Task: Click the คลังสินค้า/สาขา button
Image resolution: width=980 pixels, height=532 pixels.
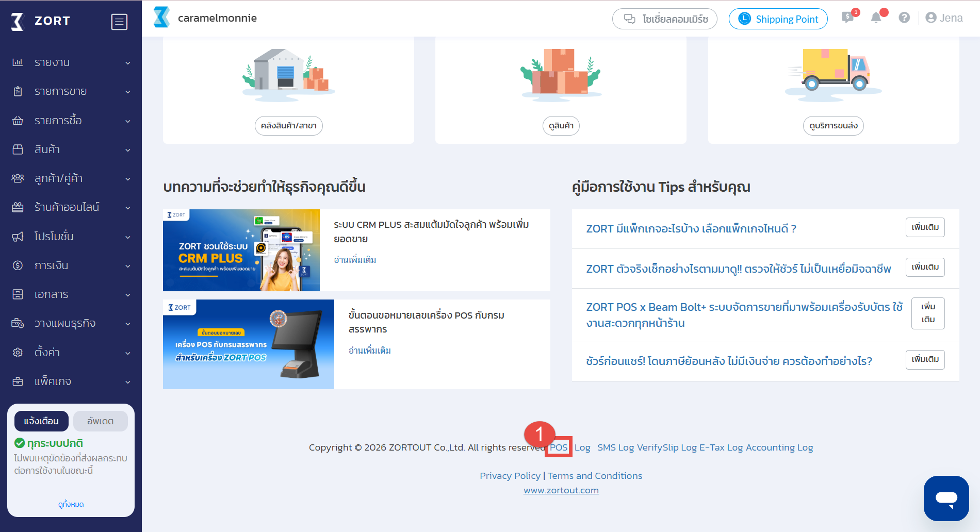Action: 289,126
